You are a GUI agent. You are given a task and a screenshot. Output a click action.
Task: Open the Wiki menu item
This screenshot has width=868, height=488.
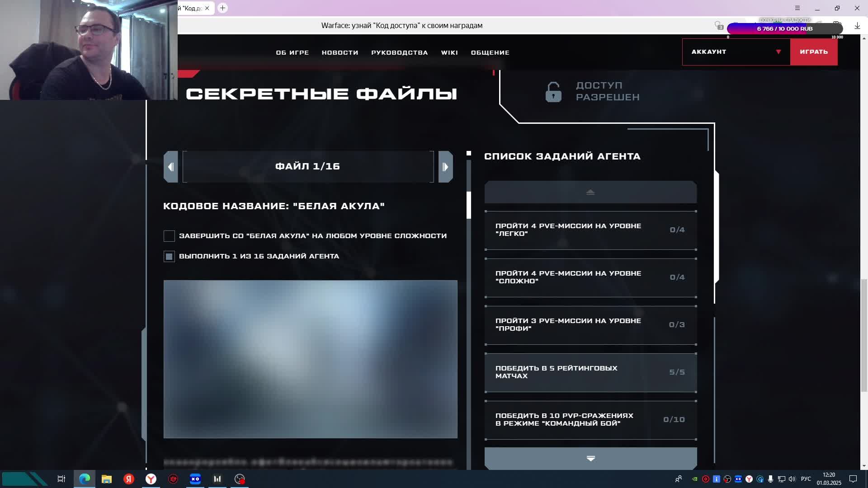click(449, 53)
